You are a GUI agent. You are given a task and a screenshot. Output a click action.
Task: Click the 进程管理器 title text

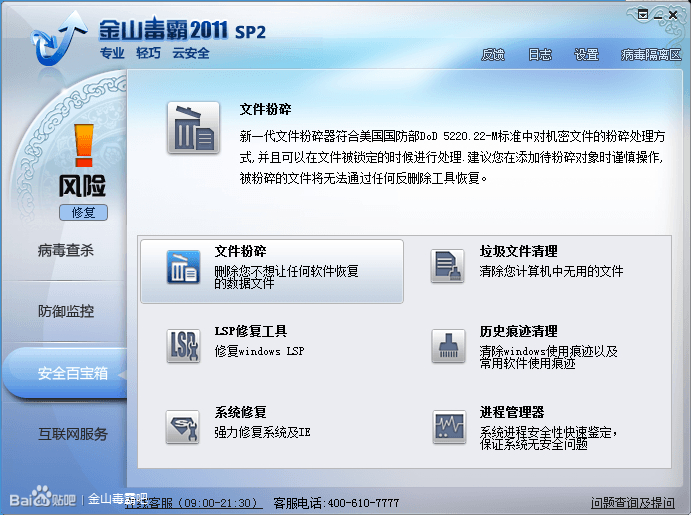point(512,412)
